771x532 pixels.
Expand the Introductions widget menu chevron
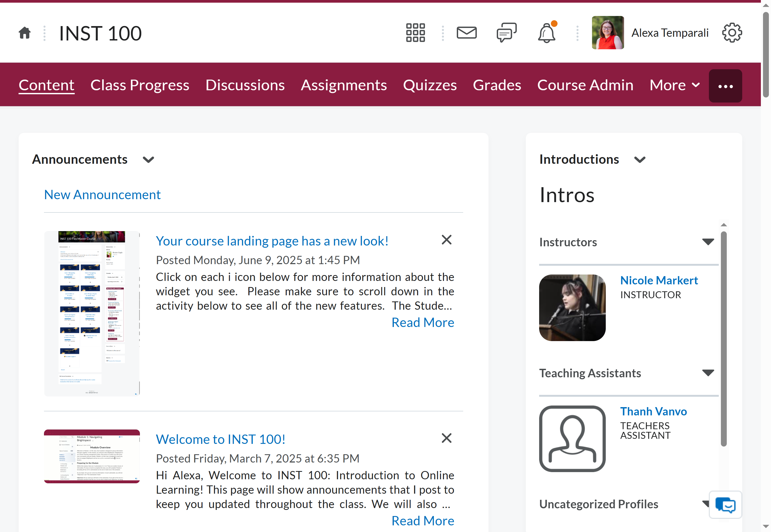tap(640, 160)
